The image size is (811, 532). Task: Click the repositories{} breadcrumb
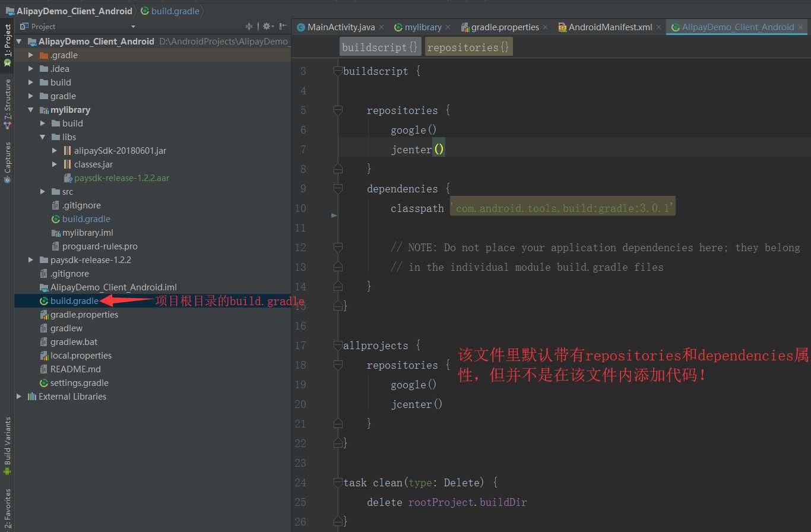point(468,47)
